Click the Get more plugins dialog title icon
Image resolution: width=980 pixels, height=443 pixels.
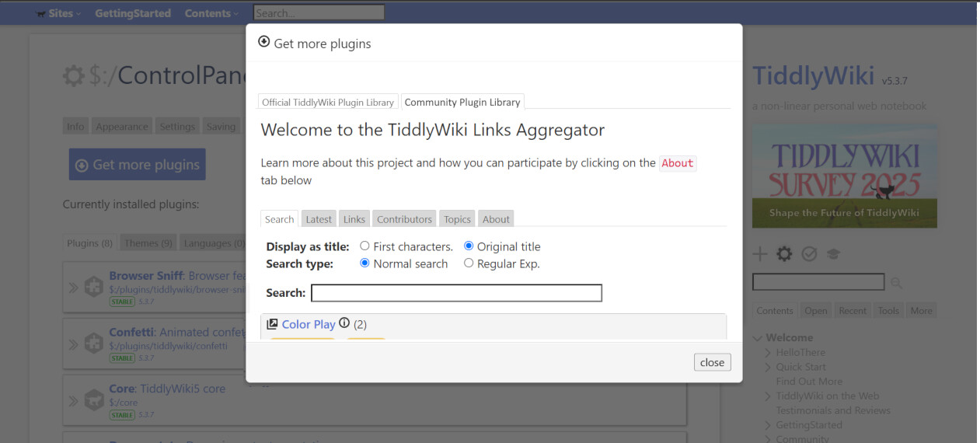pyautogui.click(x=264, y=43)
